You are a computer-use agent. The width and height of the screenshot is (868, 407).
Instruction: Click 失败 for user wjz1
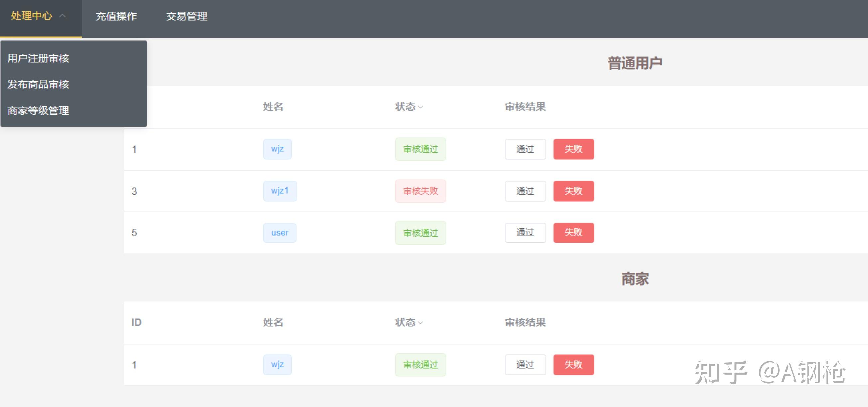click(x=574, y=191)
